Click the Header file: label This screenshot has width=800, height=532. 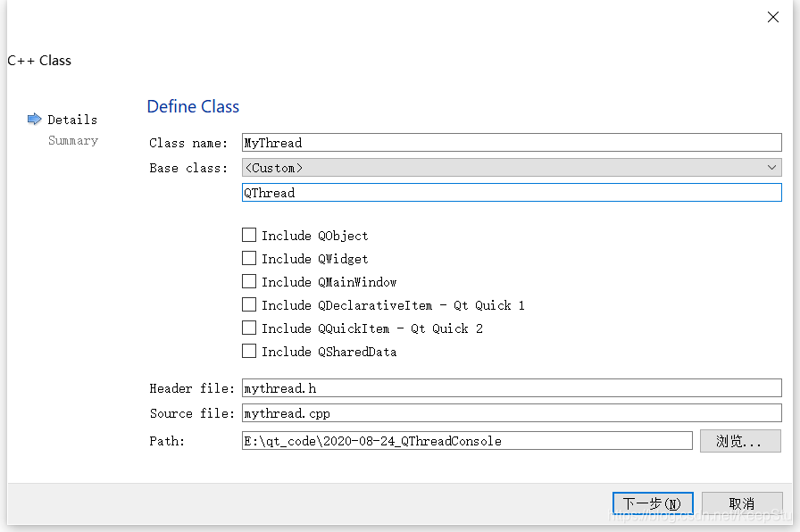pos(192,388)
